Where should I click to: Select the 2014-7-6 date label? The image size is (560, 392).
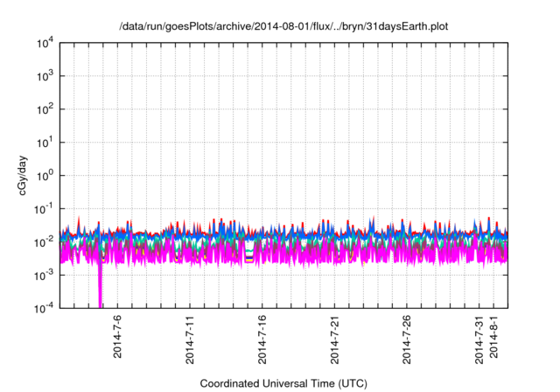click(118, 337)
